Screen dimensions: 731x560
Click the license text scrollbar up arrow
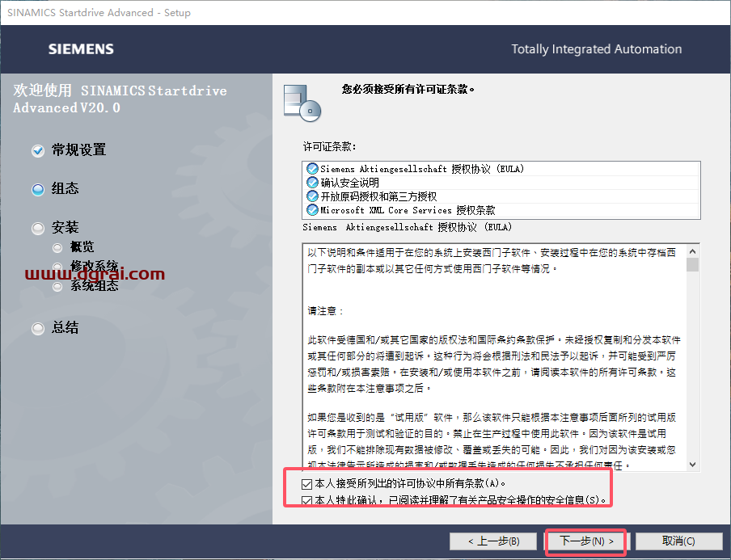pos(692,251)
